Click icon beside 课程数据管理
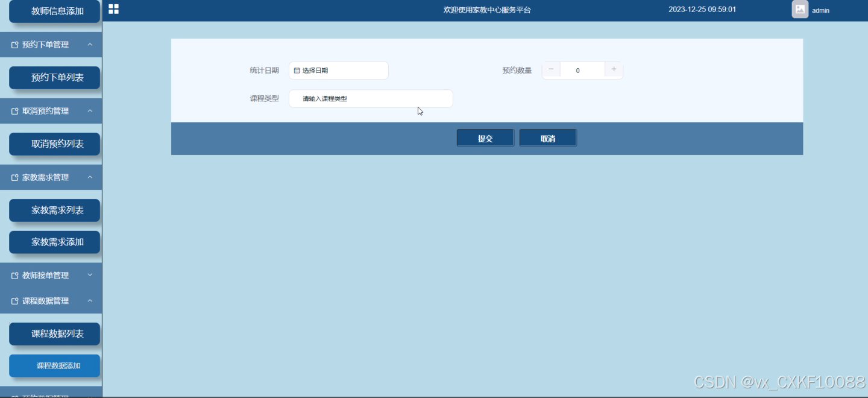 click(x=15, y=301)
